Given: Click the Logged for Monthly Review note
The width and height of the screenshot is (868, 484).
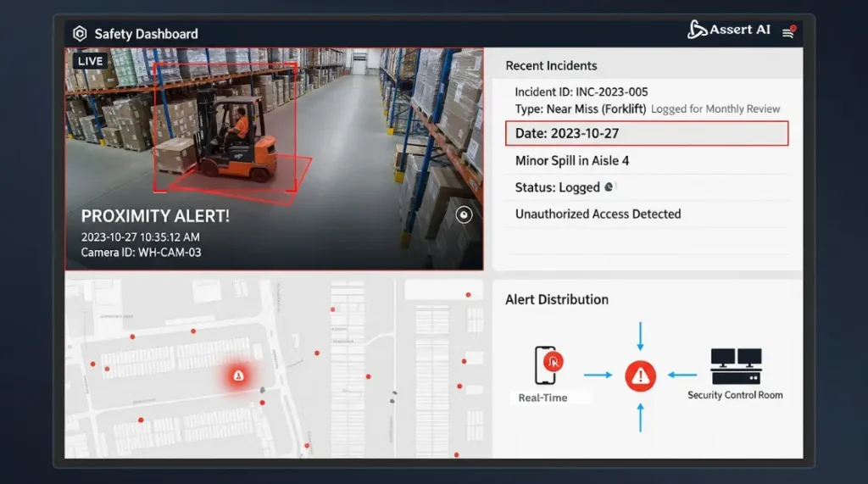Looking at the screenshot, I should click(x=715, y=109).
